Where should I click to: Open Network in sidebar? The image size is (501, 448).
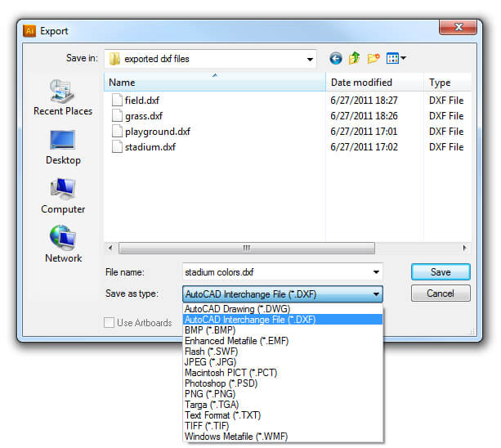pyautogui.click(x=63, y=244)
